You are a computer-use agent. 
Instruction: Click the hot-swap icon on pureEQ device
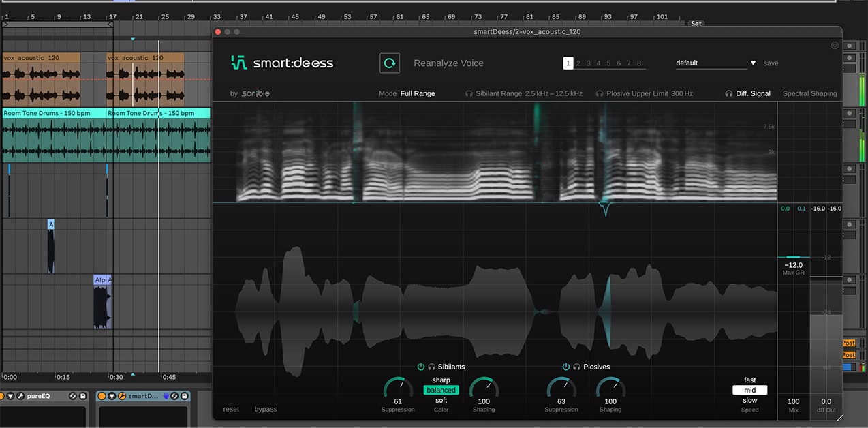pyautogui.click(x=73, y=396)
